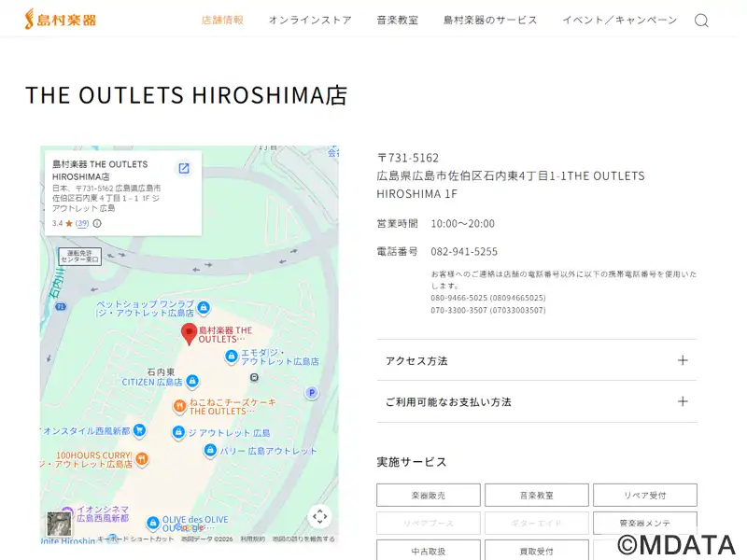
Task: Open 音楽教室 menu item
Action: click(398, 20)
